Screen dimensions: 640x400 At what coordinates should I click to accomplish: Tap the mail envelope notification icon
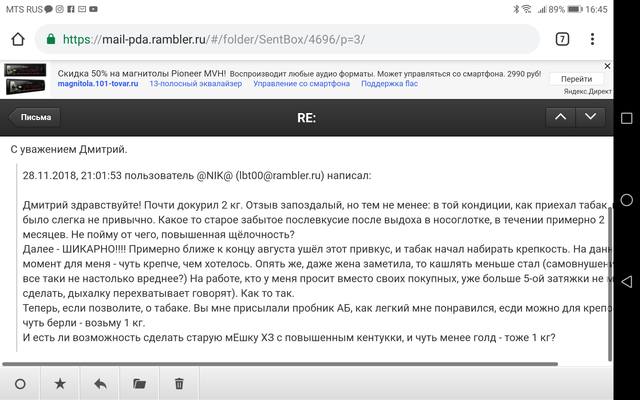82,9
